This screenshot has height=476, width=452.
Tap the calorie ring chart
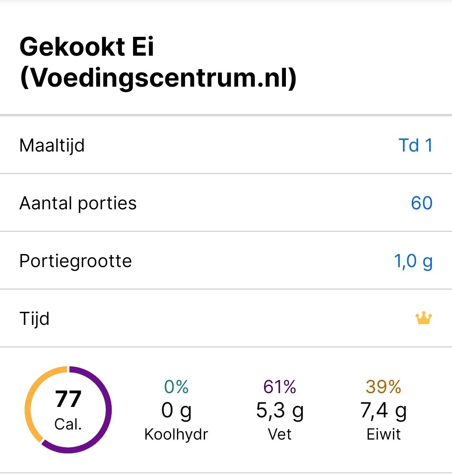(68, 409)
